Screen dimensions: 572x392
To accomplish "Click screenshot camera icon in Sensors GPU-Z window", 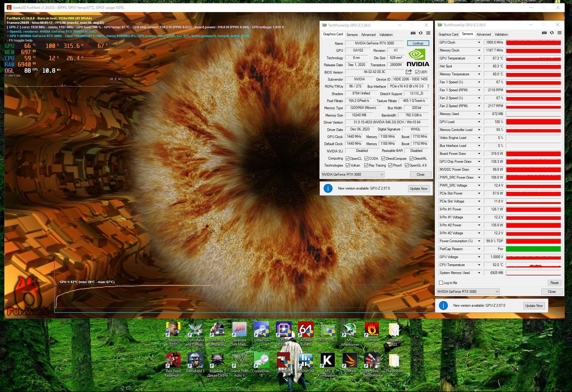I will [544, 33].
